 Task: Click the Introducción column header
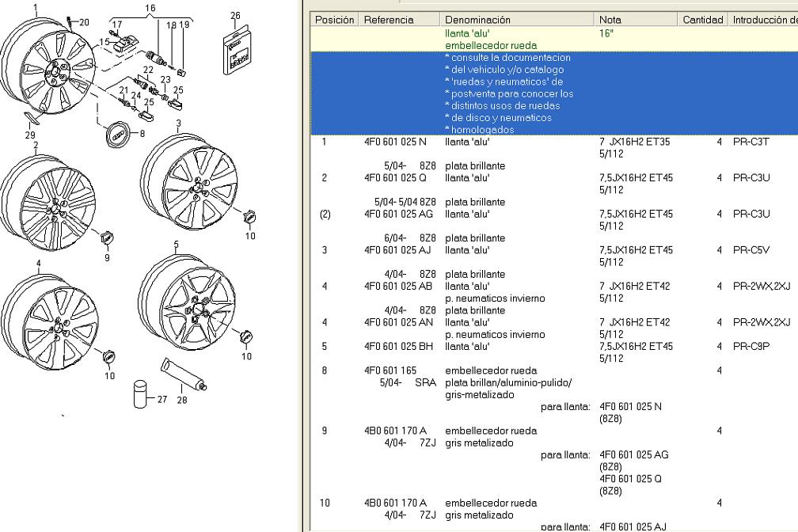coord(763,20)
